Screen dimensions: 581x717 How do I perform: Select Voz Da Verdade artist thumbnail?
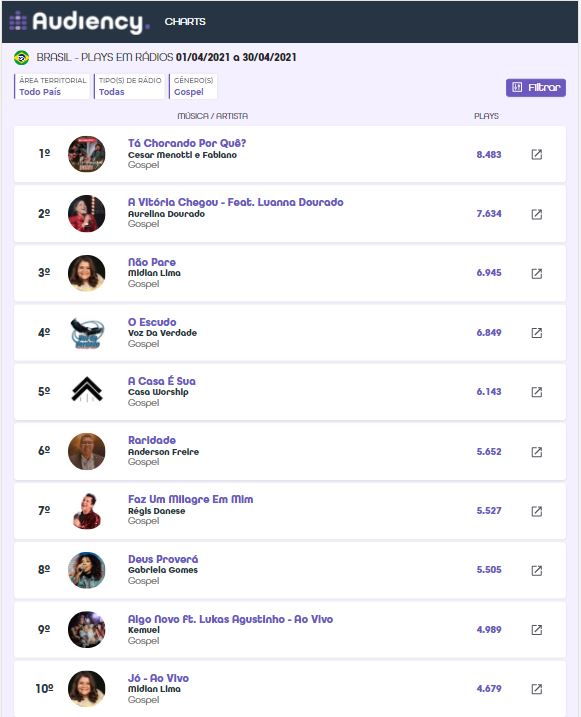pos(87,332)
